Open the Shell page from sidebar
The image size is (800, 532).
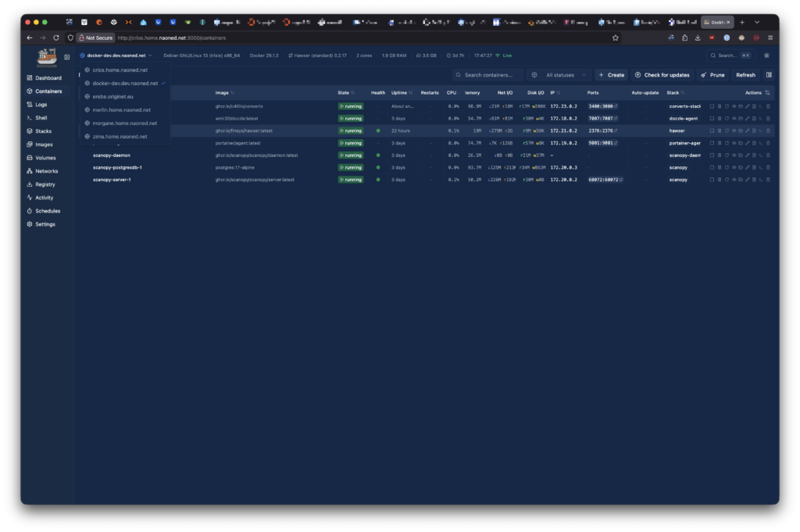(x=41, y=118)
